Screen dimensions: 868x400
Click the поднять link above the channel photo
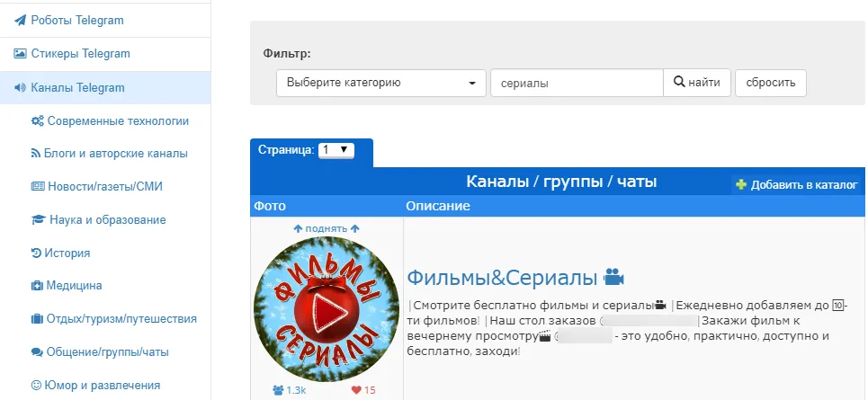click(x=327, y=228)
